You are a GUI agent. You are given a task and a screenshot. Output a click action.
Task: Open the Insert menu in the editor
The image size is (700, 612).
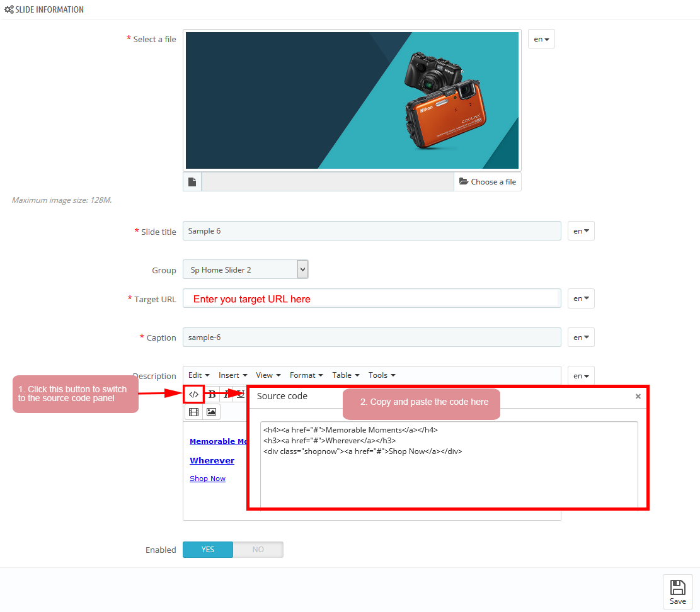[232, 375]
